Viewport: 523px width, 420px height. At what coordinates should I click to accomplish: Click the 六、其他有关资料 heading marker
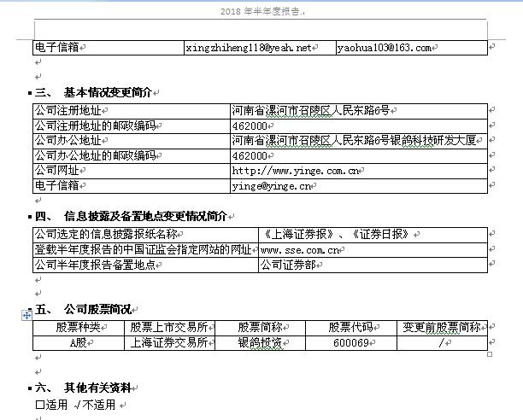[31, 388]
